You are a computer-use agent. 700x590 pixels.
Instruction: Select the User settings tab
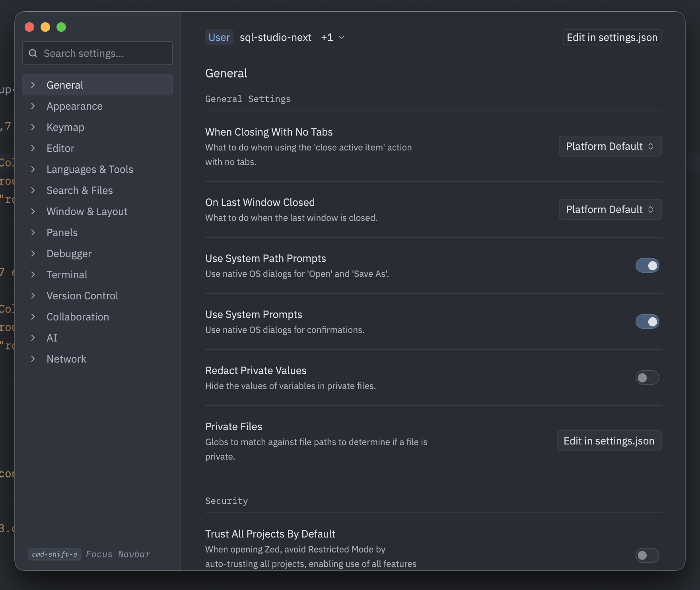click(x=219, y=37)
